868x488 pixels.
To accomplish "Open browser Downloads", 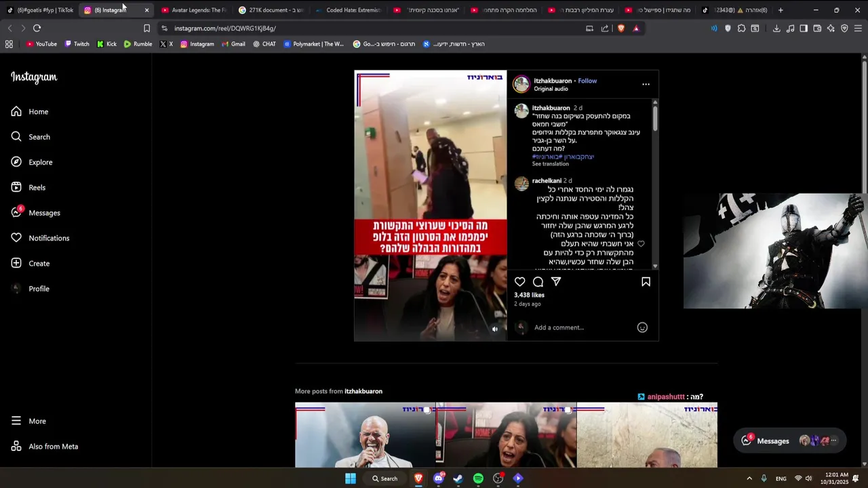I will [776, 28].
